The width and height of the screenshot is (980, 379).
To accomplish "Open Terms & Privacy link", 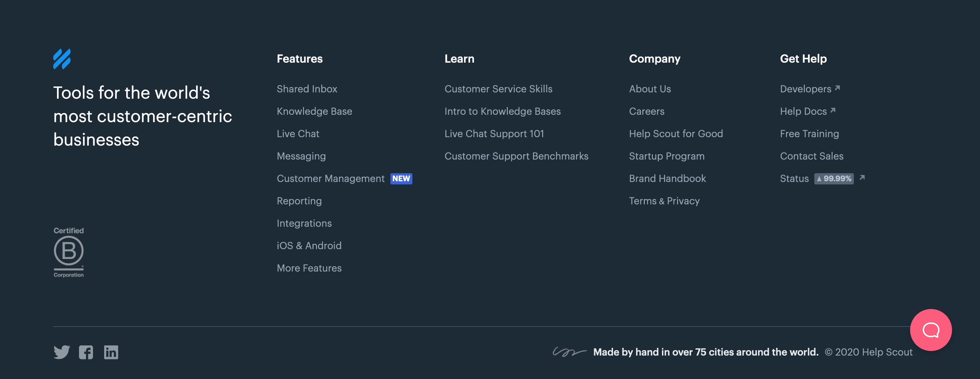I will pyautogui.click(x=664, y=201).
